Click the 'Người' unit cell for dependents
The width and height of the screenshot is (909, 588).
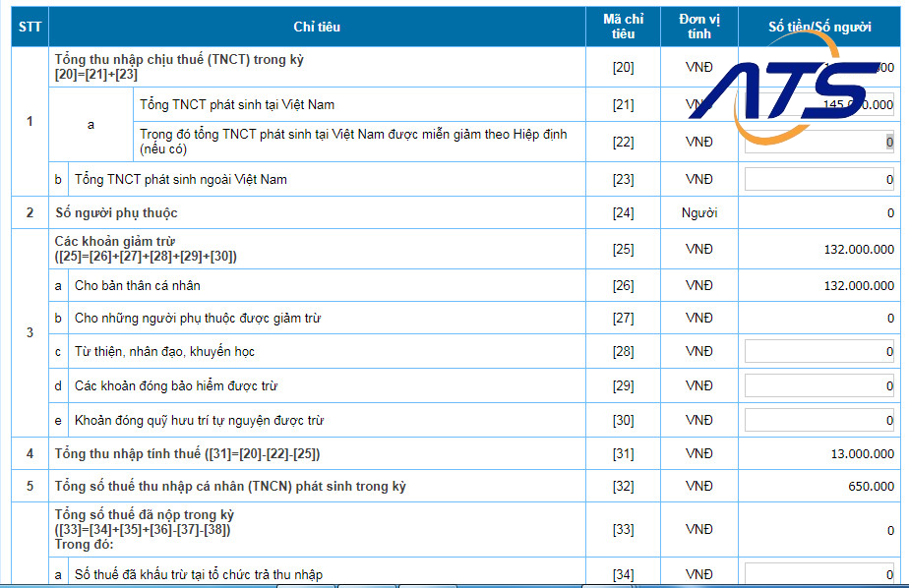pos(700,213)
